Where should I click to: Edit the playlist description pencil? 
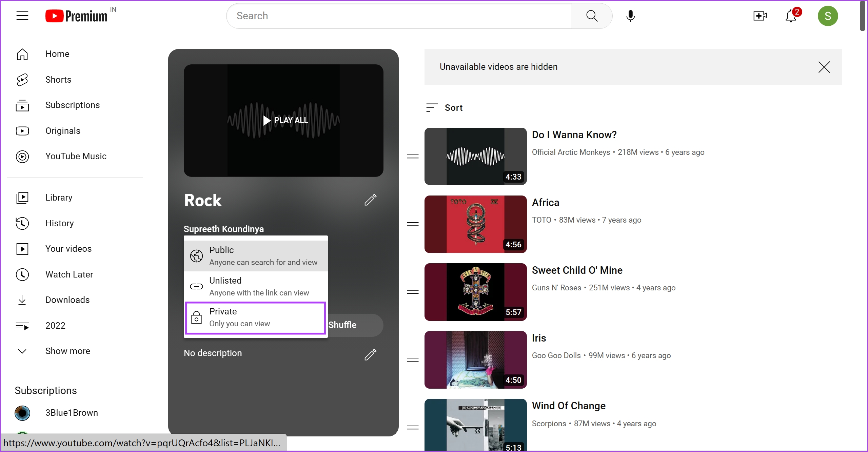370,354
